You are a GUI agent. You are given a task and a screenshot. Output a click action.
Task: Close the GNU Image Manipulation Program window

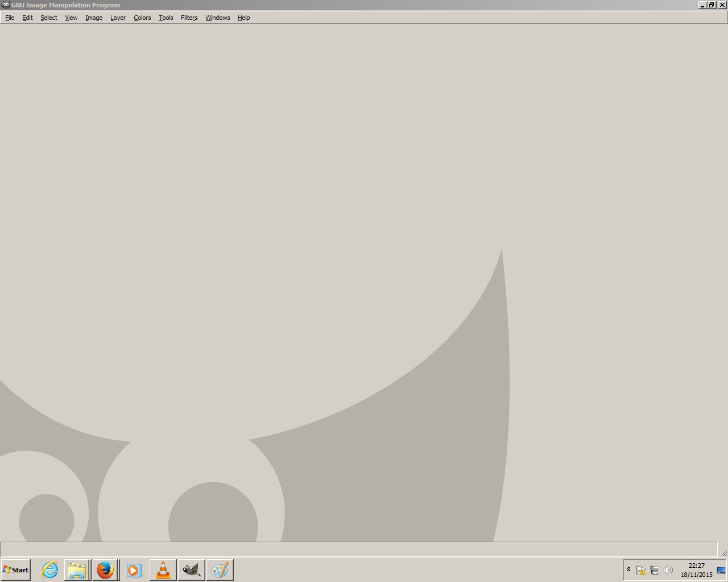pyautogui.click(x=722, y=5)
